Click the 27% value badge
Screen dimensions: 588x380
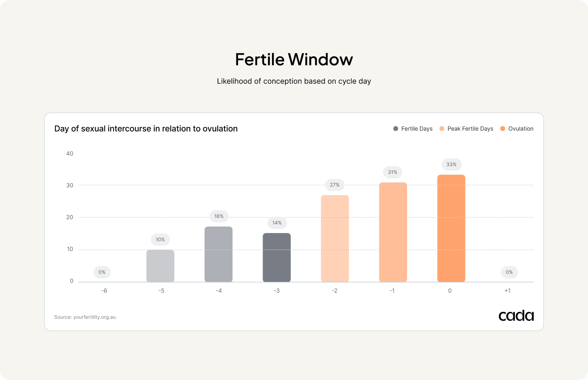(x=335, y=185)
